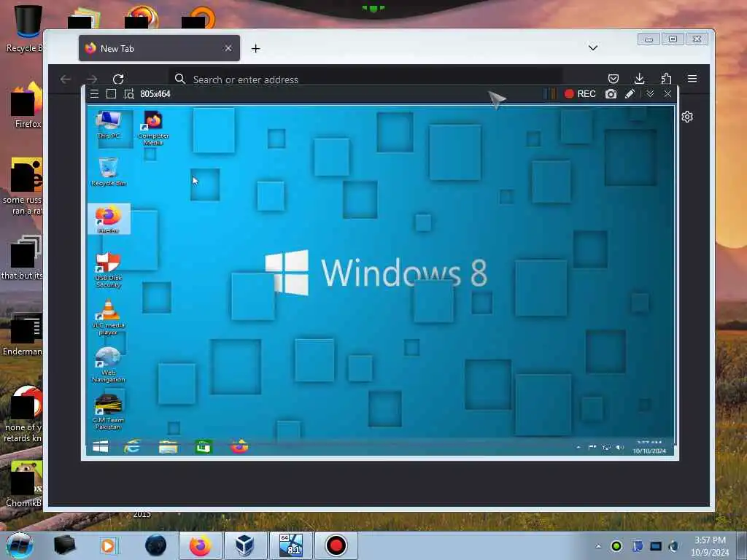The image size is (747, 560).
Task: Open Internet Explorer in Windows 8 taskbar
Action: coord(132,447)
